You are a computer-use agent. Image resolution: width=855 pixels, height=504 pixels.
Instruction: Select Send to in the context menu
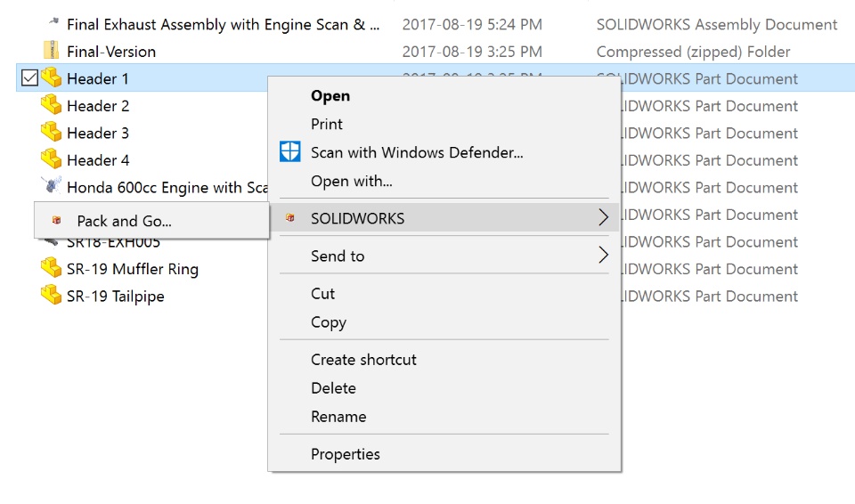click(x=338, y=256)
